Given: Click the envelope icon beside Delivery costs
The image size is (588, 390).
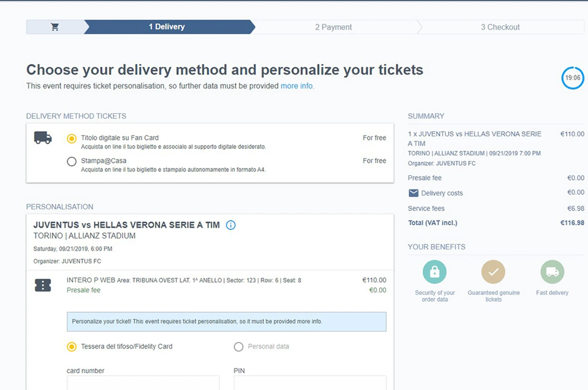Looking at the screenshot, I should (413, 193).
